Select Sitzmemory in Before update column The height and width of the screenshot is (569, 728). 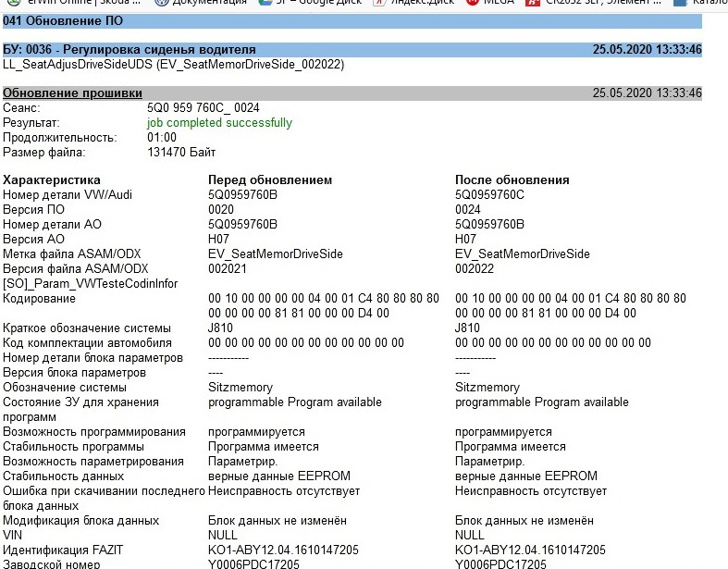pos(241,388)
